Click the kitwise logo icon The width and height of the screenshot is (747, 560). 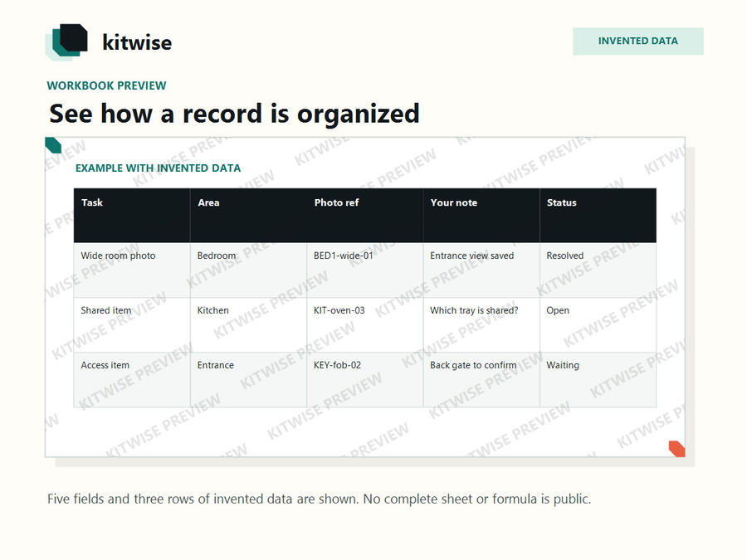[x=66, y=42]
